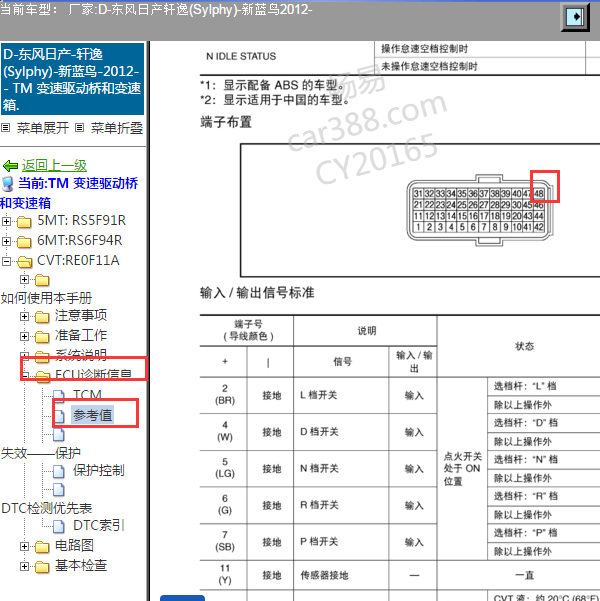600x601 pixels.
Task: Click the DTC检测优先表 tree label
Action: 47,508
